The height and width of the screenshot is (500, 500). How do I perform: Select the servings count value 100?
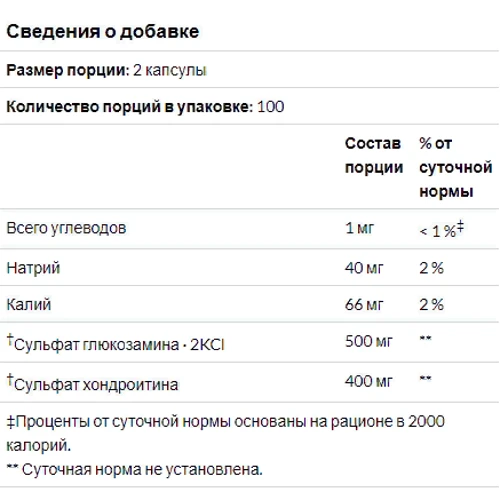pyautogui.click(x=271, y=107)
